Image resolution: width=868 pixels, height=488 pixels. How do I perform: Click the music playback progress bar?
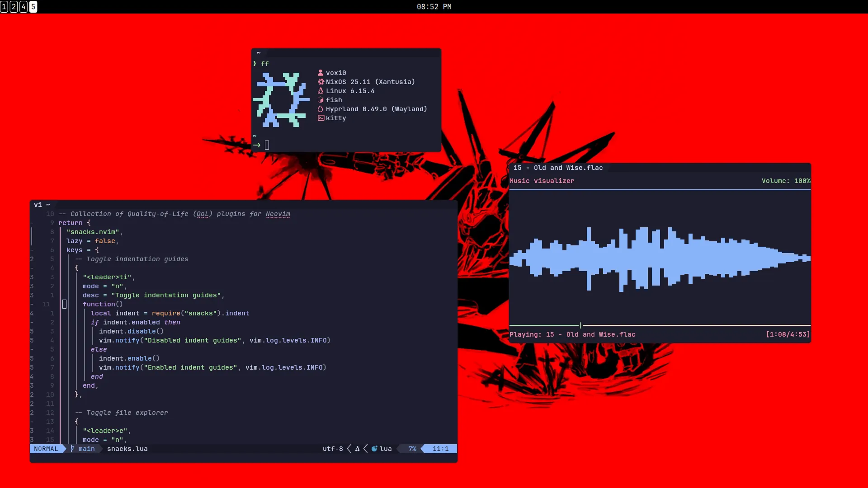click(660, 324)
